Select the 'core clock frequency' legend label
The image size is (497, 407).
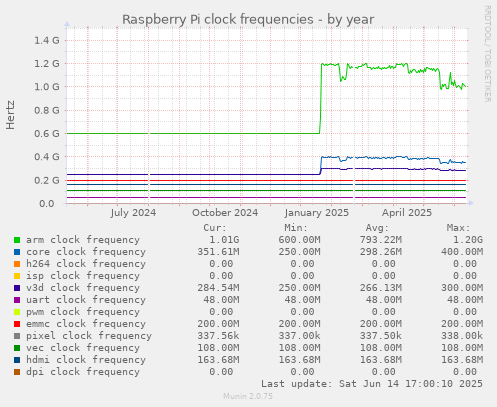(x=86, y=252)
